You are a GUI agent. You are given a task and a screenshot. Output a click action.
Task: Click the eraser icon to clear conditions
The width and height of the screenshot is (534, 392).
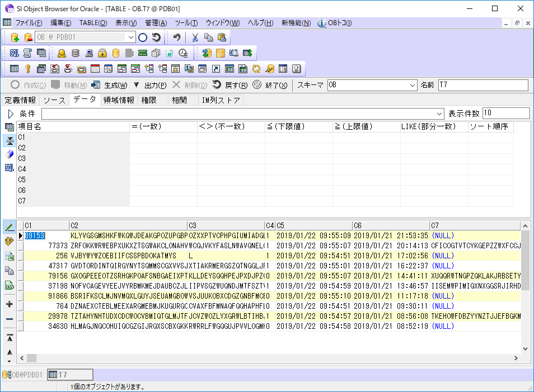(10, 154)
